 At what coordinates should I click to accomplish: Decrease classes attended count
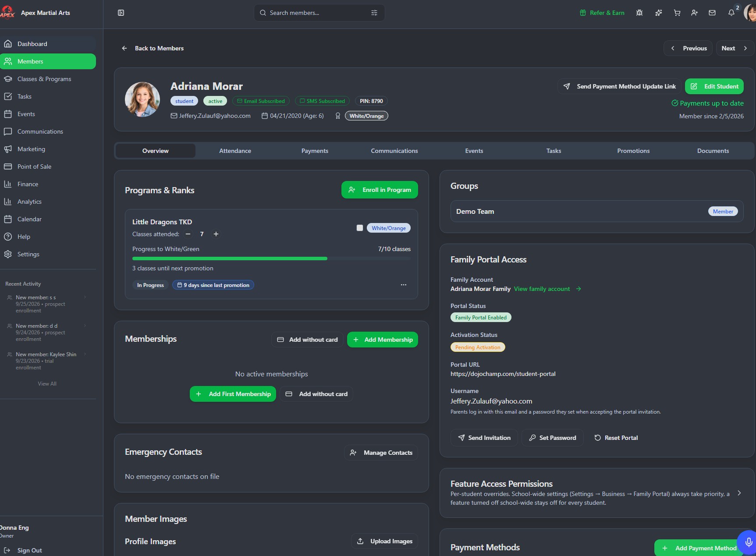[188, 234]
